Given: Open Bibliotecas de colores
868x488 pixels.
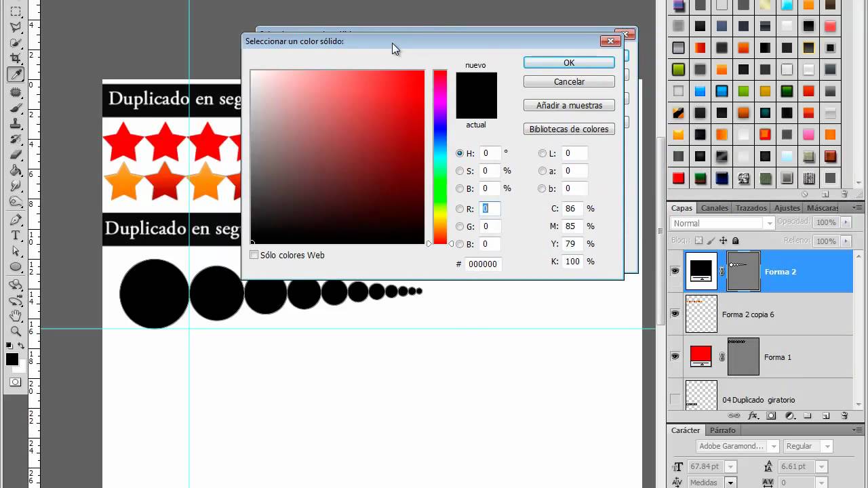Looking at the screenshot, I should click(x=569, y=129).
